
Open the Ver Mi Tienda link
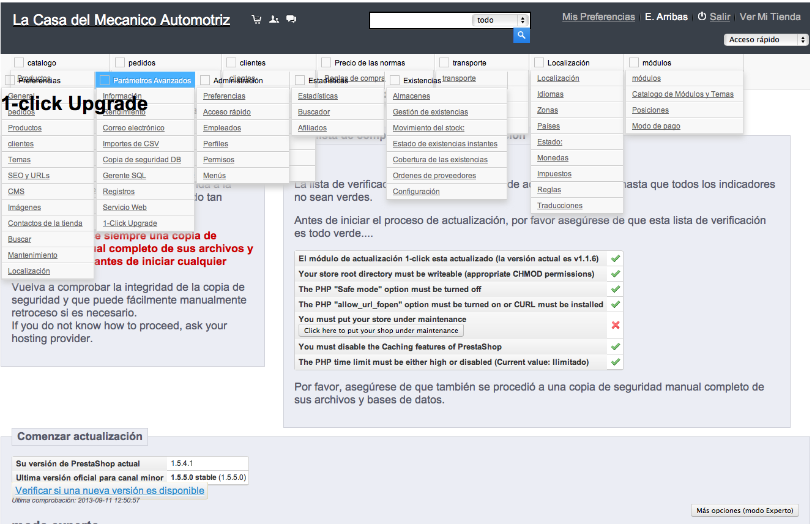770,17
